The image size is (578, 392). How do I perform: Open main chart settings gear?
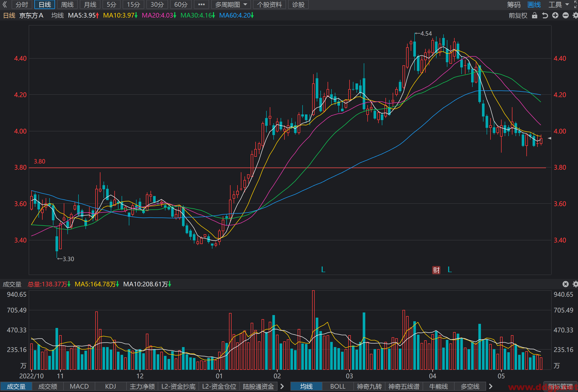click(x=575, y=15)
